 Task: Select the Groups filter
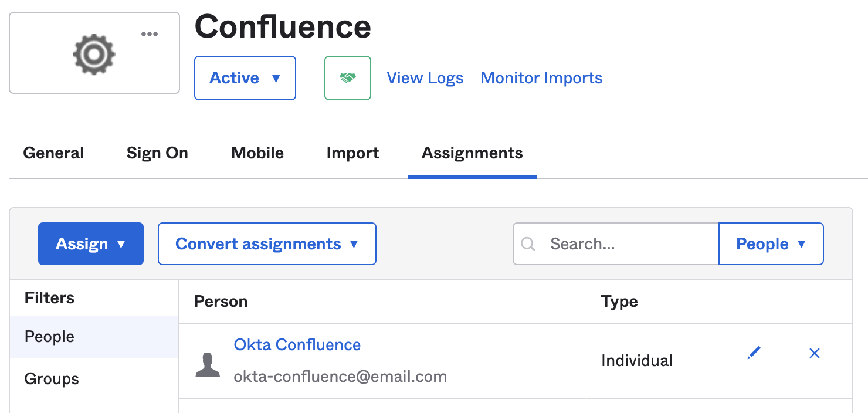click(x=52, y=379)
